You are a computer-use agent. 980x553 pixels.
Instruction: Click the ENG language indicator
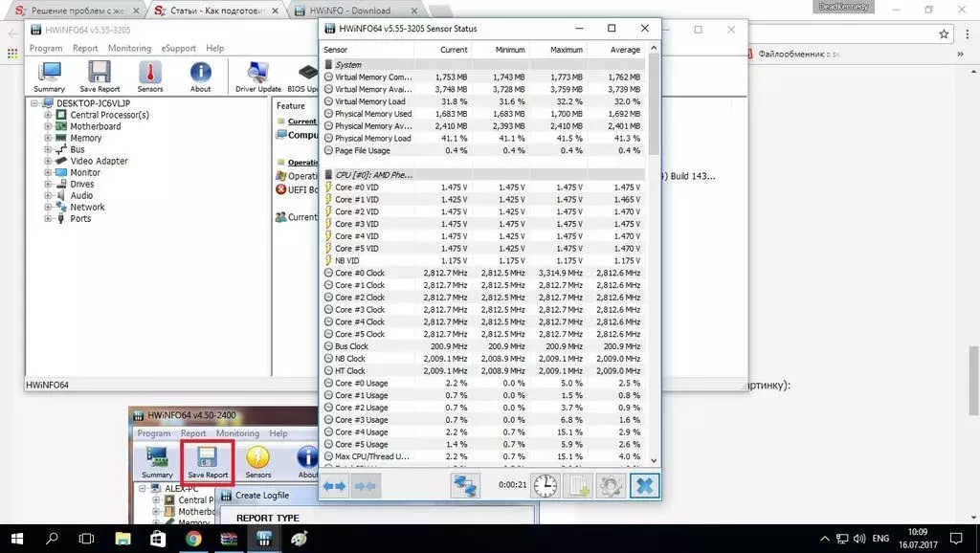pyautogui.click(x=880, y=539)
